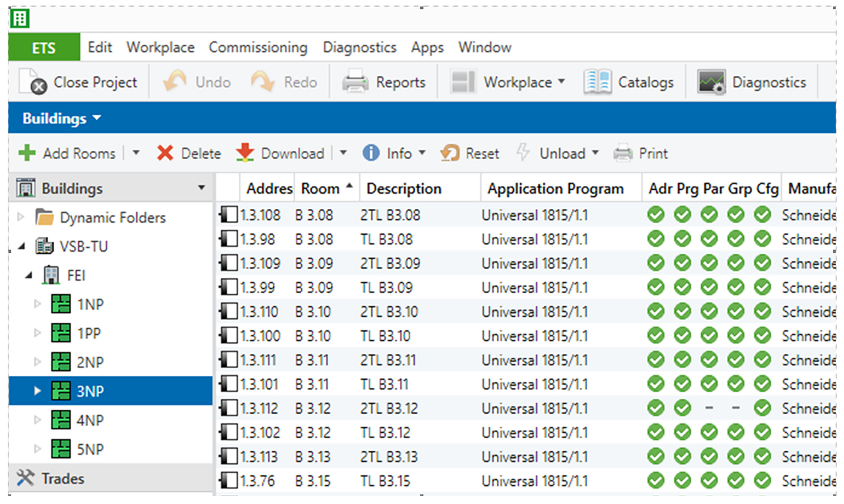Collapse the FEI building node

29,276
